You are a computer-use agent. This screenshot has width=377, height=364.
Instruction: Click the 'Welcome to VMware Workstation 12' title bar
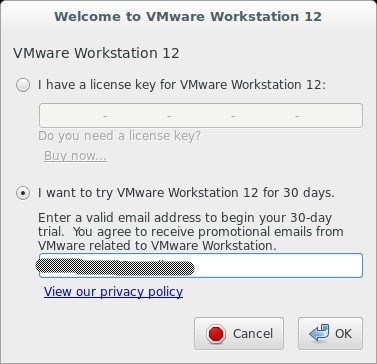[x=188, y=16]
